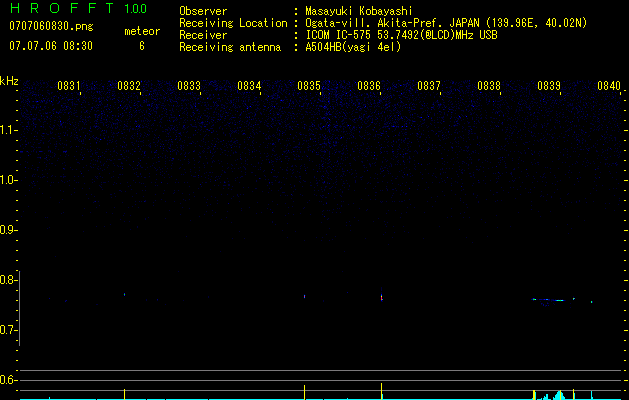The image size is (629, 400).
Task: Click the 0835 time marker
Action: pos(309,86)
